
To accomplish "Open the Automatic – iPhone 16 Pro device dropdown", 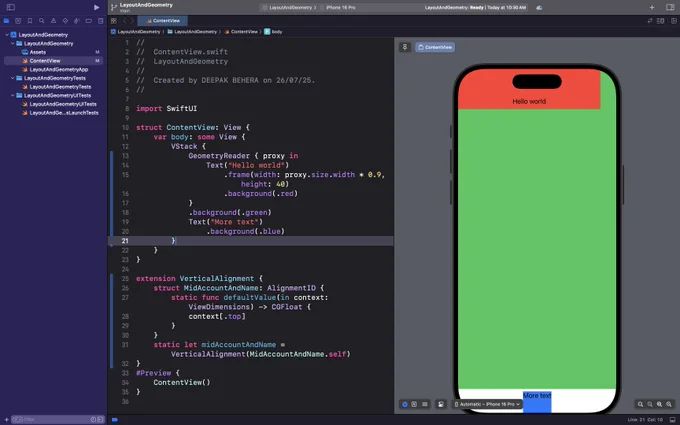I will tap(487, 404).
